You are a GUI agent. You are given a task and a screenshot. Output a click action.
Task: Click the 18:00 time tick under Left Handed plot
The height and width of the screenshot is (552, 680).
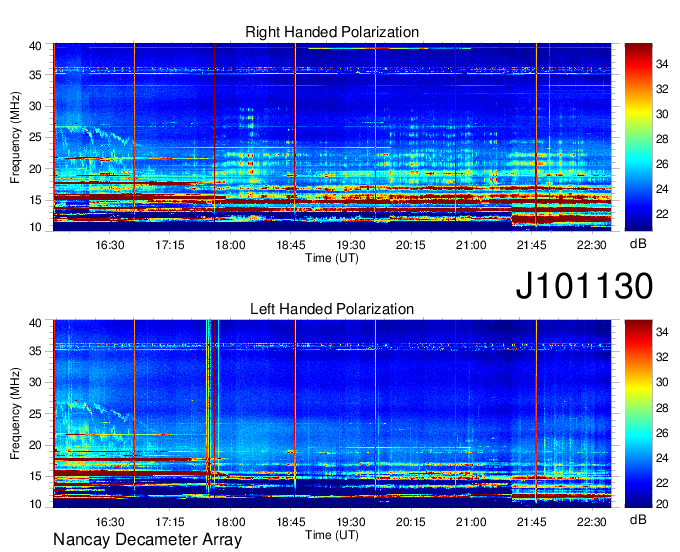click(x=230, y=522)
